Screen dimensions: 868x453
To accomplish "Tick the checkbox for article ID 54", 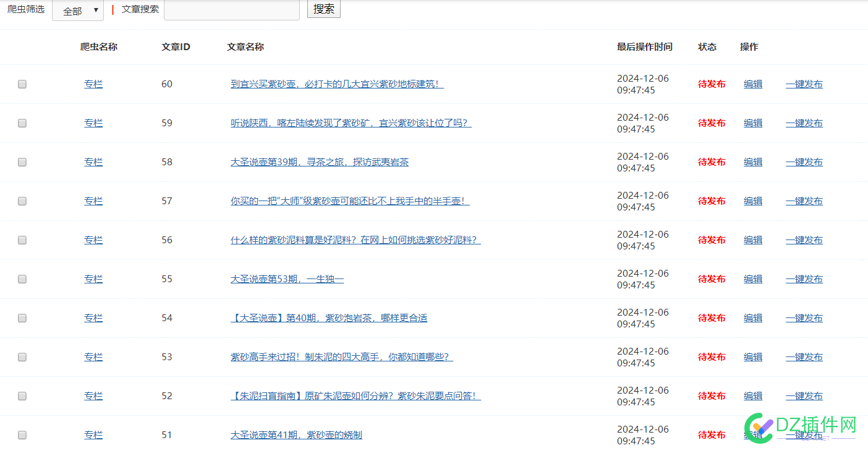I will [22, 318].
